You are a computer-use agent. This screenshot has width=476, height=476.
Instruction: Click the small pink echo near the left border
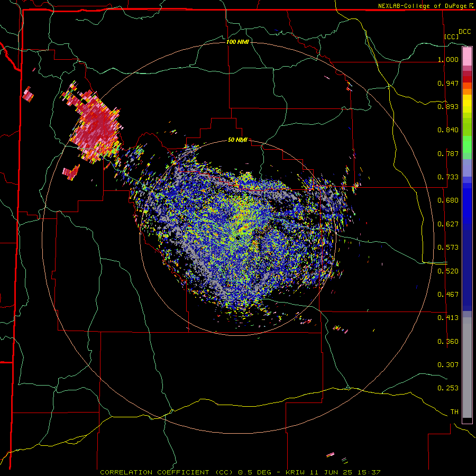coord(28,95)
